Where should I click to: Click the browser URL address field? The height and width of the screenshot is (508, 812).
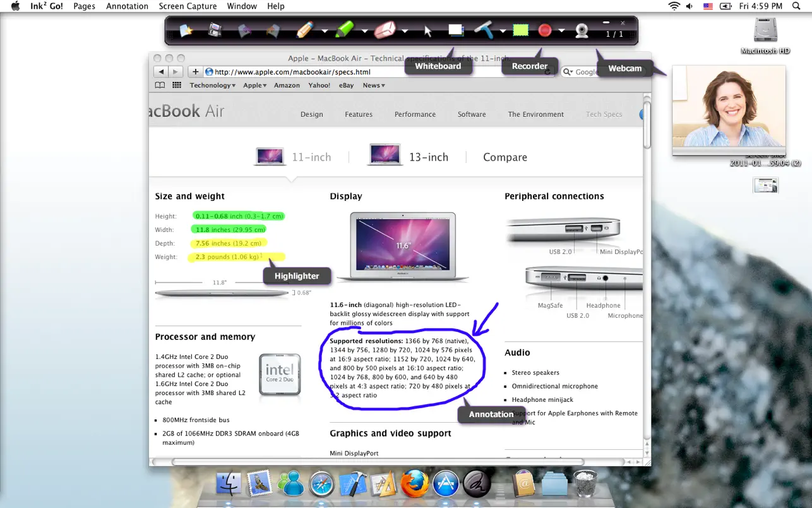pos(379,72)
